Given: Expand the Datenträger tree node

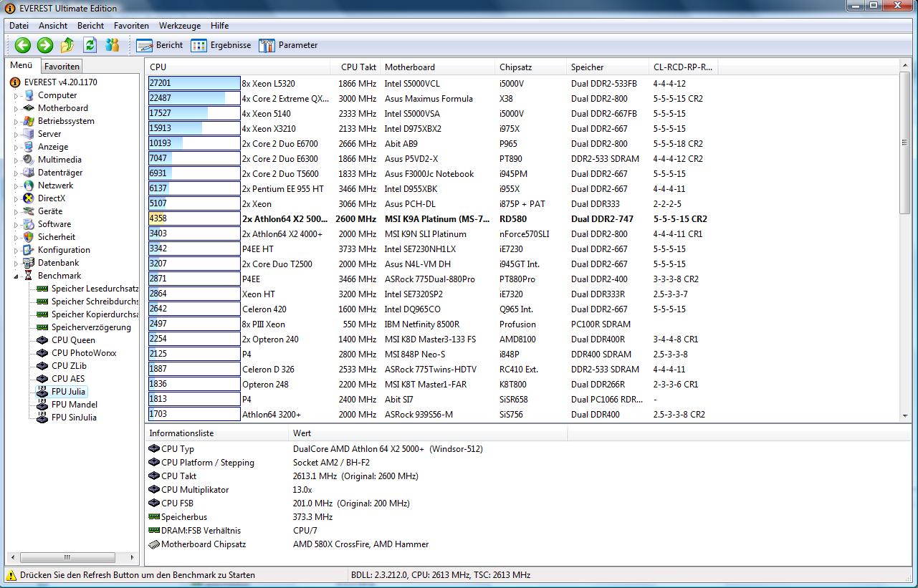Looking at the screenshot, I should pos(16,173).
